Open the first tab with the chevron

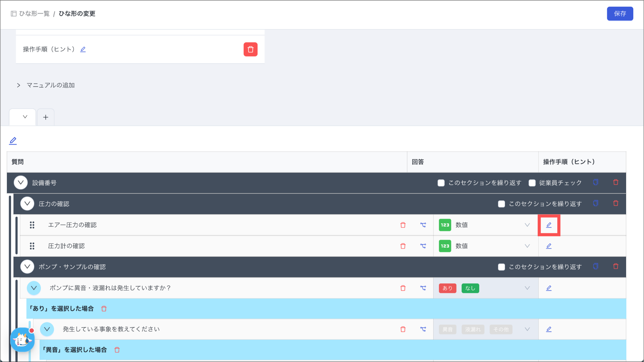click(x=25, y=117)
